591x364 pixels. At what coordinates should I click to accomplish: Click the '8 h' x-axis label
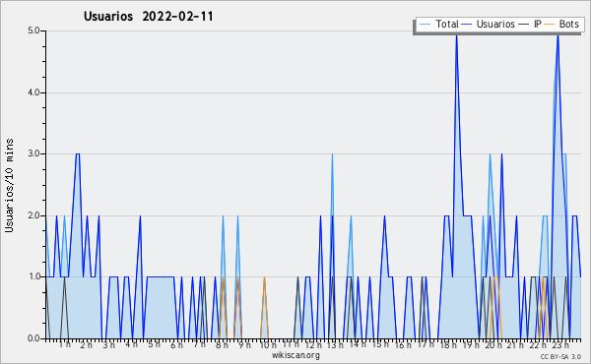pyautogui.click(x=222, y=344)
